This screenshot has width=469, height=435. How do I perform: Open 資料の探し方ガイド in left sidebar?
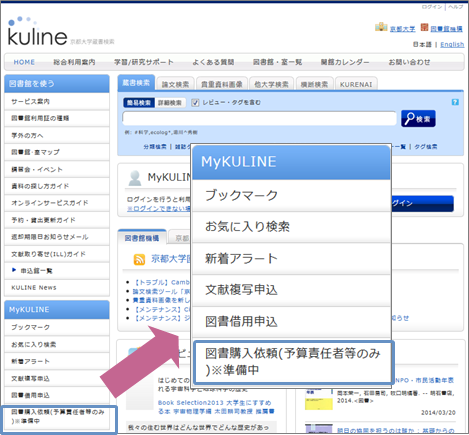57,186
